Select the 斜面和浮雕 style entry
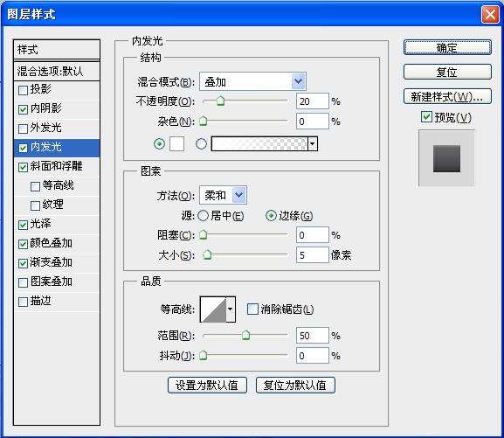Viewport: 504px width, 438px height. pos(57,166)
